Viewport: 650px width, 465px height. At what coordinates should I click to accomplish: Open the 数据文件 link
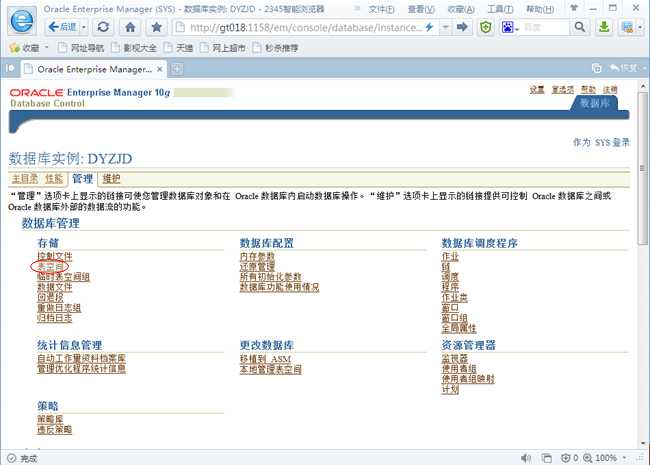click(x=55, y=287)
